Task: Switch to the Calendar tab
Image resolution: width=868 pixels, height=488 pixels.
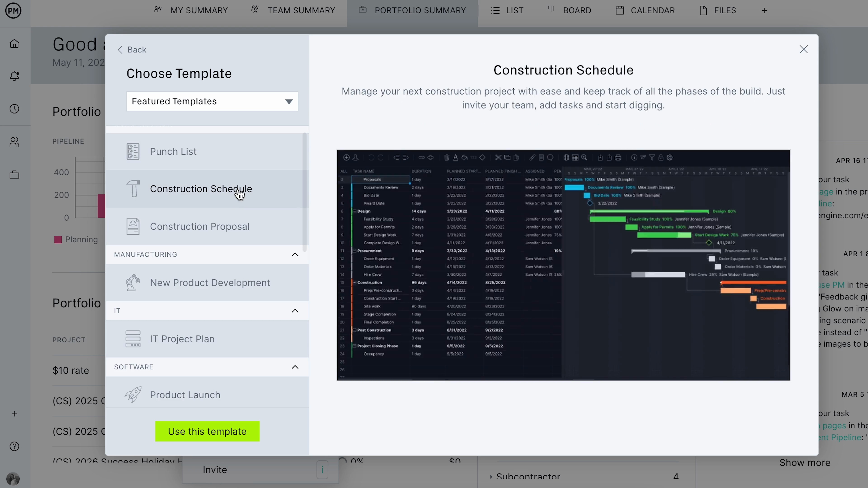Action: pyautogui.click(x=645, y=10)
